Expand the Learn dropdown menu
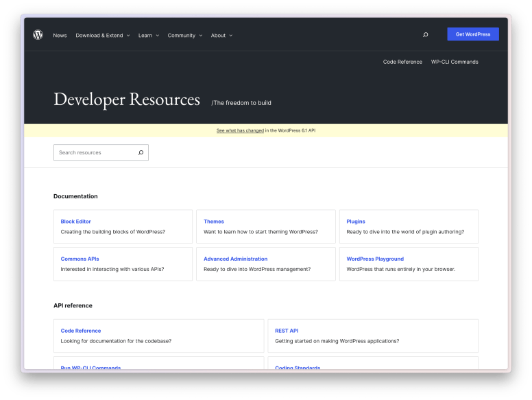Screen dimensions: 532x400 pos(148,35)
